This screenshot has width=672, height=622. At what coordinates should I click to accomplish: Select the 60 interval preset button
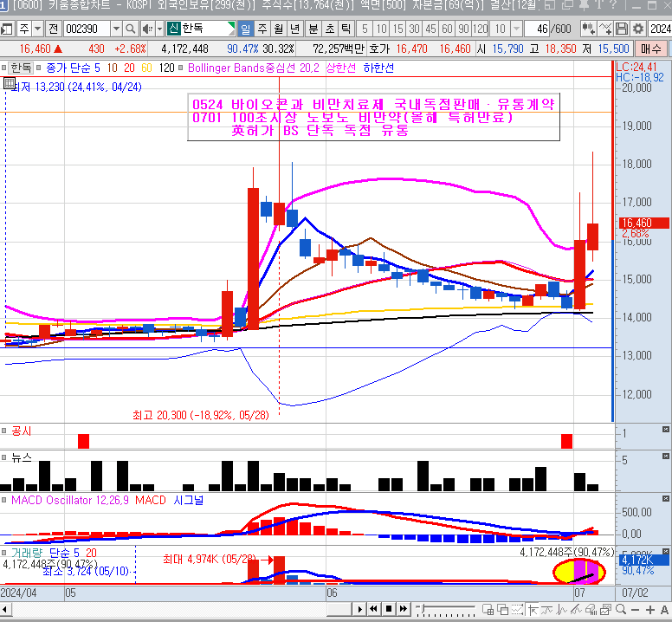pyautogui.click(x=448, y=29)
